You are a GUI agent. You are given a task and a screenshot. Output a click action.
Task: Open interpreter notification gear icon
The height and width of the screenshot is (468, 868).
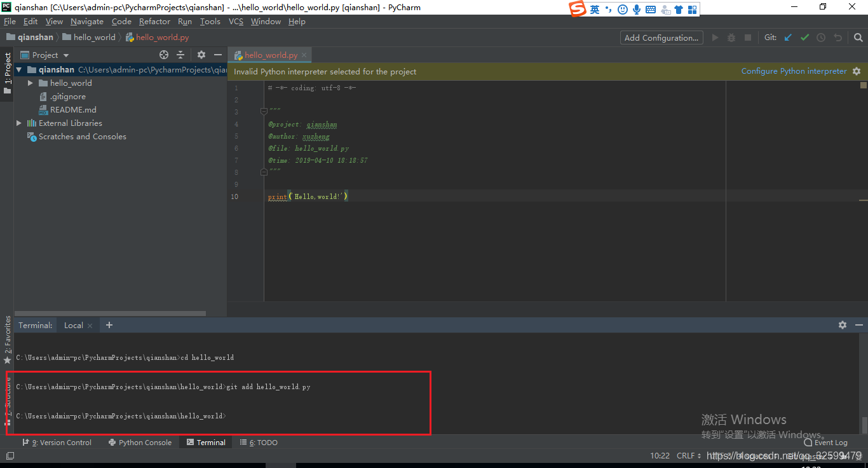click(x=857, y=71)
